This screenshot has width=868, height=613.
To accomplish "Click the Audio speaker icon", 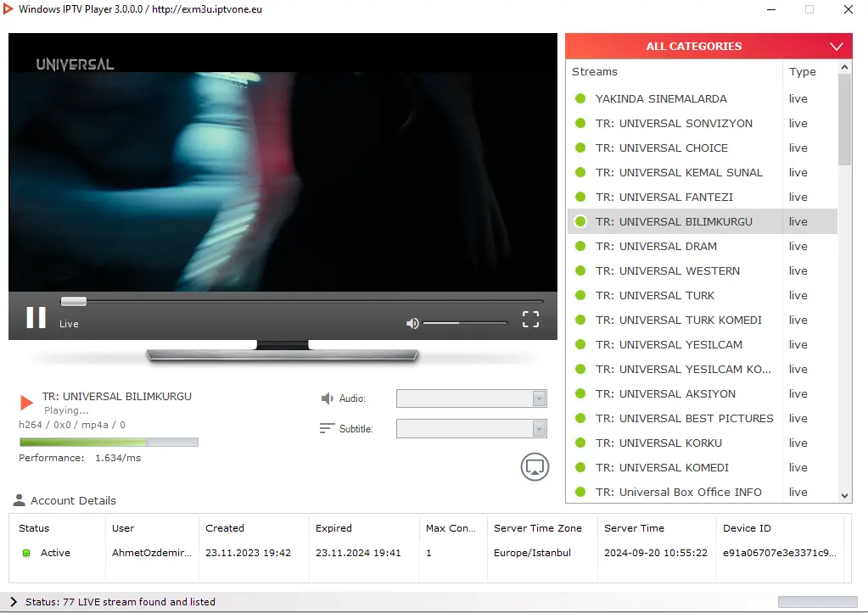I will coord(328,398).
